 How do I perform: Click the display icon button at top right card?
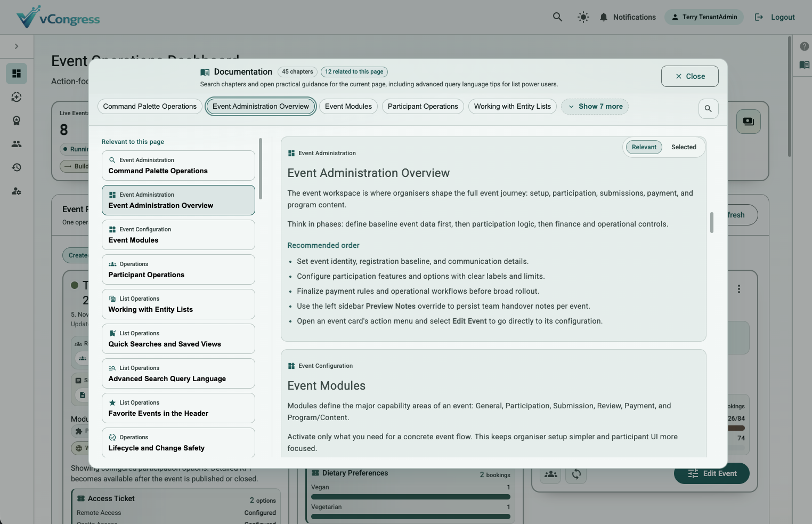749,122
